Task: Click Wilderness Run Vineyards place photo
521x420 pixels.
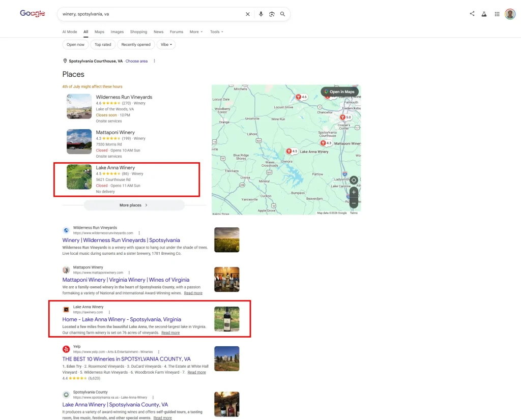Action: pos(79,106)
